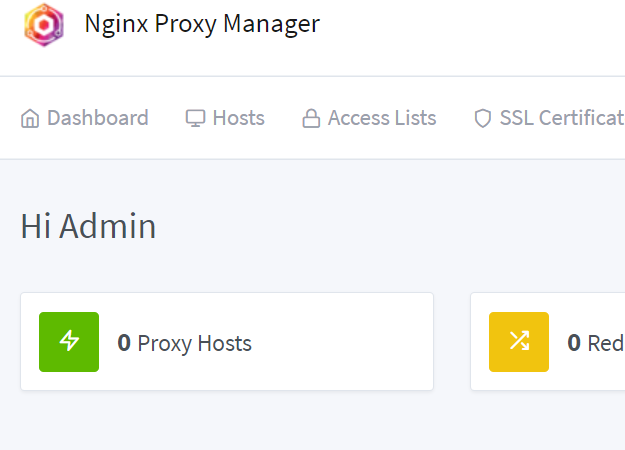Open the SSL Certificates tab label
Image resolution: width=625 pixels, height=450 pixels.
(561, 118)
